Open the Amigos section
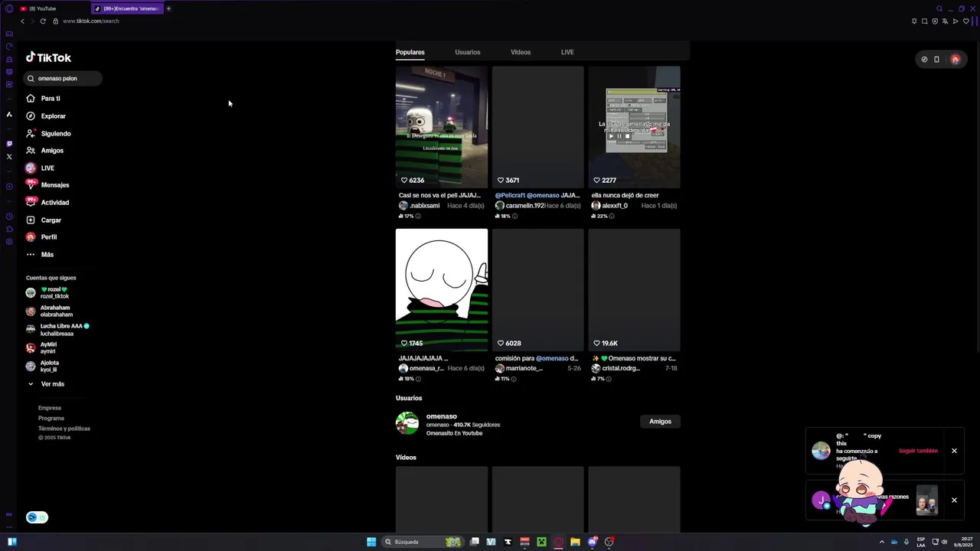Screen dimensions: 980x551 click(45, 150)
